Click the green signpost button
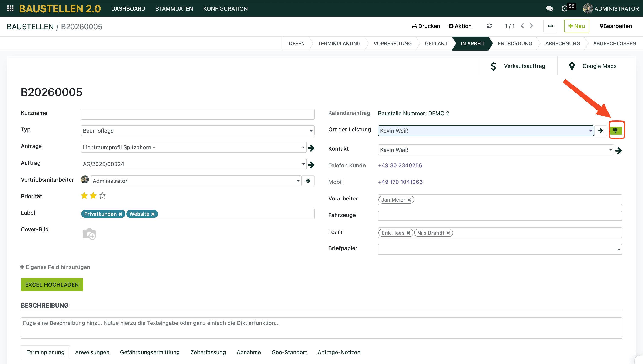The image size is (643, 364). coord(616,130)
